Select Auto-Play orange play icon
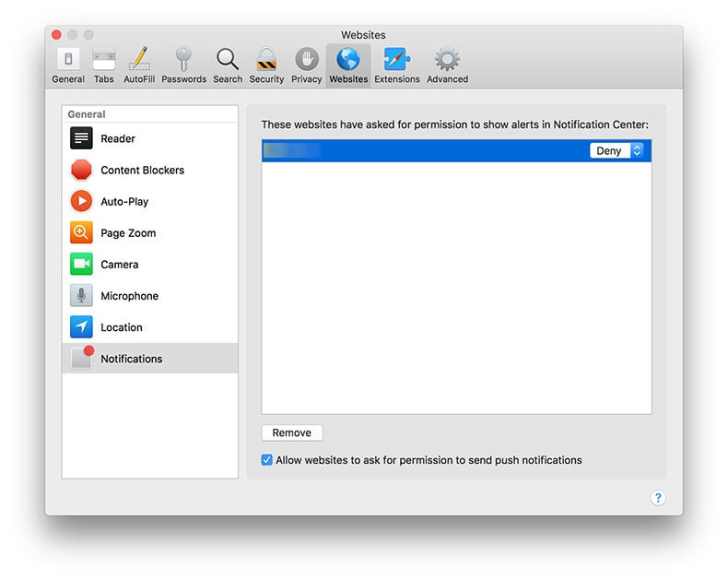This screenshot has width=728, height=580. (81, 201)
